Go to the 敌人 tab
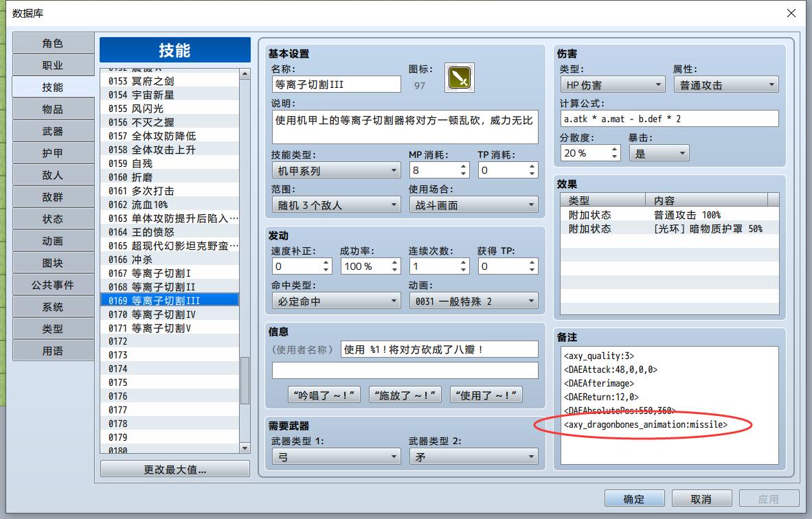 tap(54, 176)
